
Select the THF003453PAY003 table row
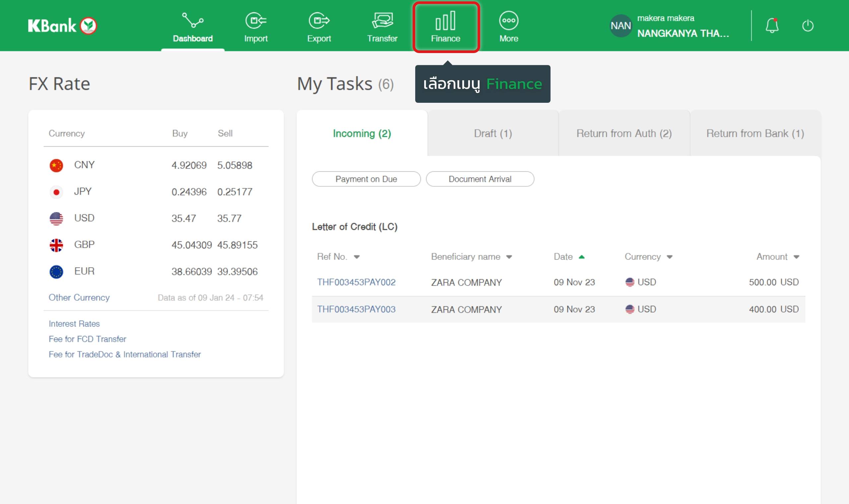point(558,309)
